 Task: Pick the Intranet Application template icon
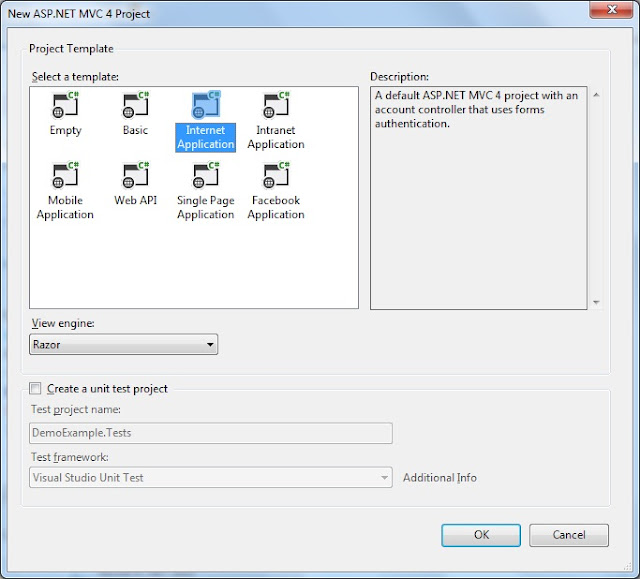276,105
